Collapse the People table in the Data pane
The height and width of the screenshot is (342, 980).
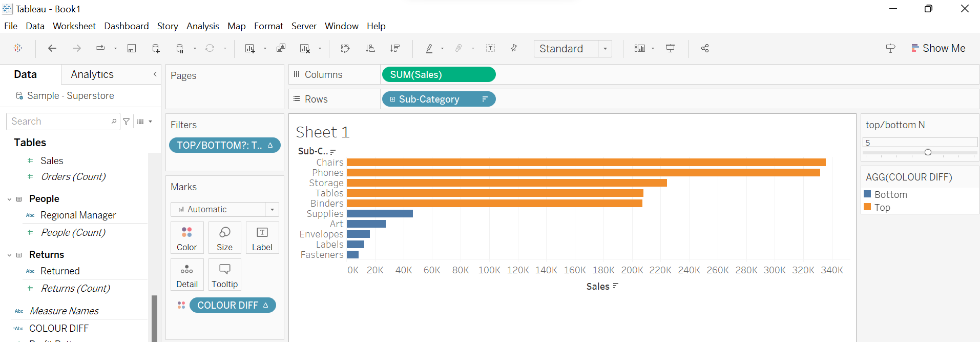[9, 199]
